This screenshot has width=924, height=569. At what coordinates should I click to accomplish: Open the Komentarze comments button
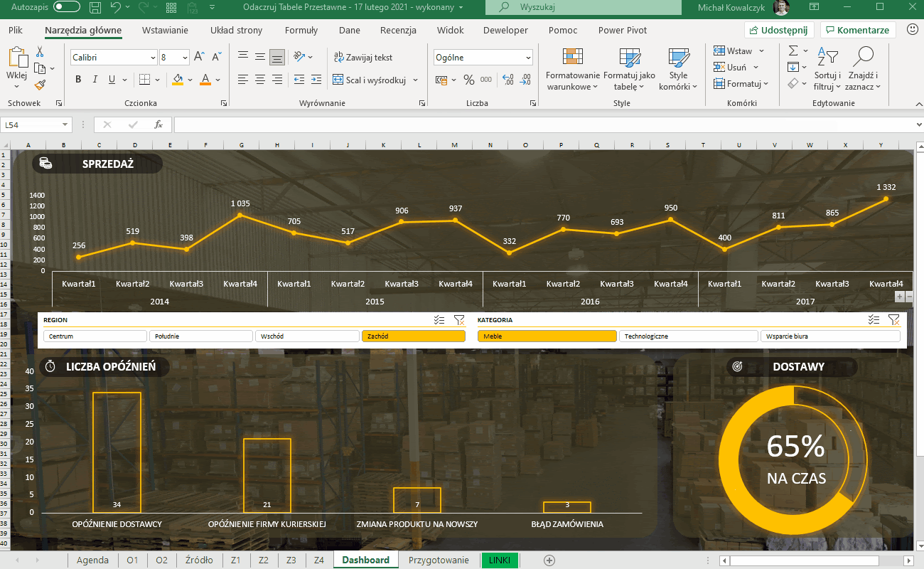857,31
